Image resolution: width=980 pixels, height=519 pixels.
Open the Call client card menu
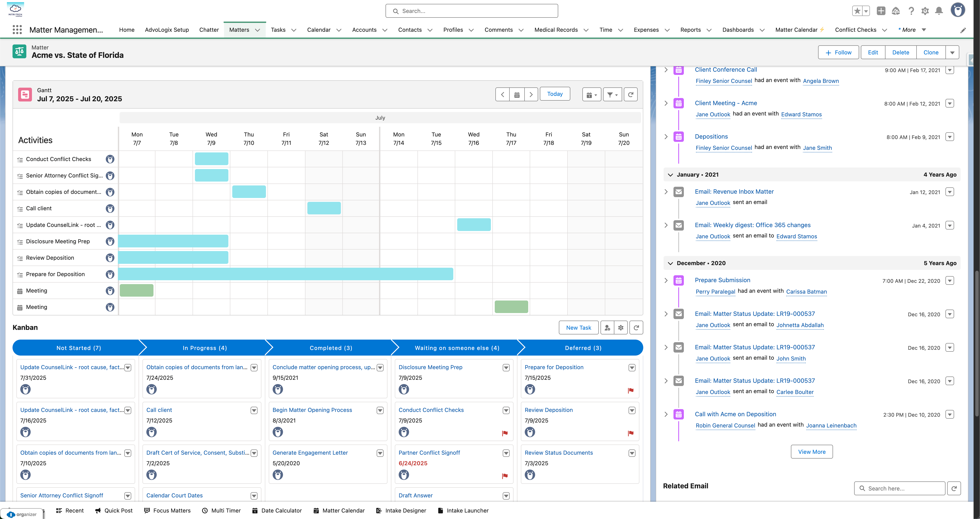coord(254,411)
